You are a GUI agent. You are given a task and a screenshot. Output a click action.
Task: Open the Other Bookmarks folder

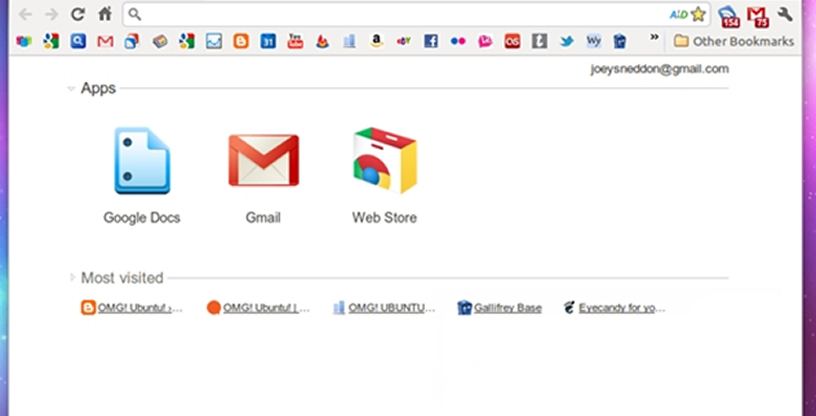coord(734,41)
